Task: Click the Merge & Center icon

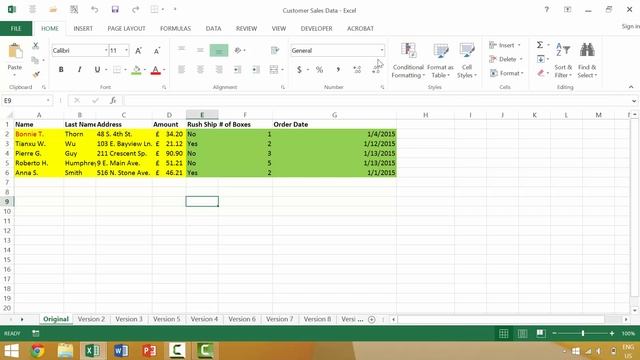Action: 274,70
